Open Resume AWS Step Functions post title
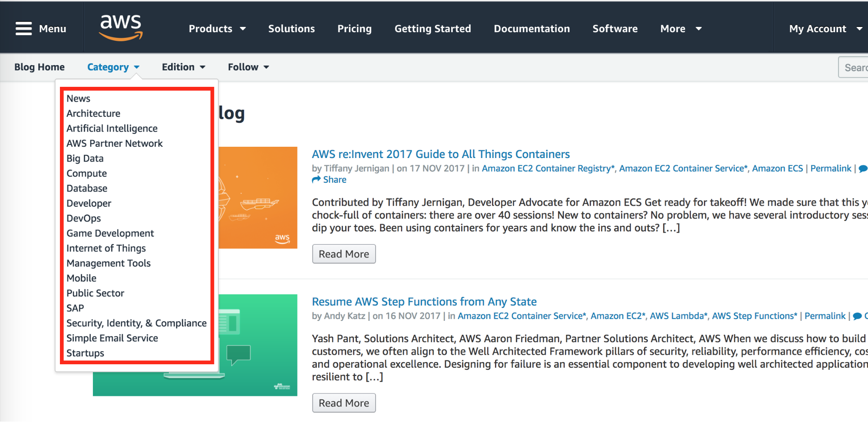This screenshot has height=422, width=868. 424,302
